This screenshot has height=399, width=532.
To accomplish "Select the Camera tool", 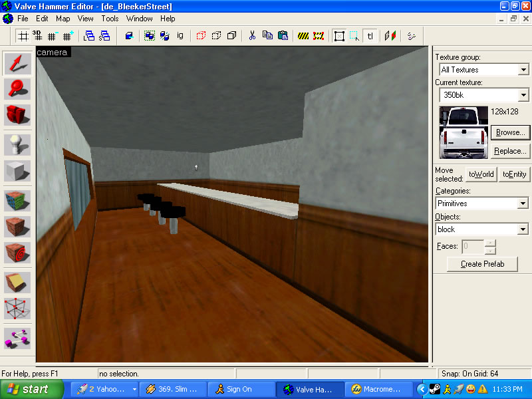I will [17, 114].
